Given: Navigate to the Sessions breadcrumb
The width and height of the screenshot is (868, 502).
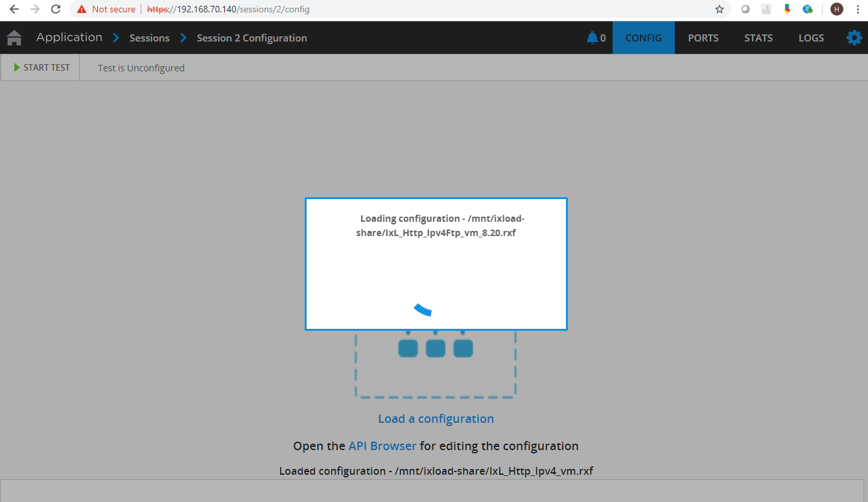Looking at the screenshot, I should [x=149, y=38].
